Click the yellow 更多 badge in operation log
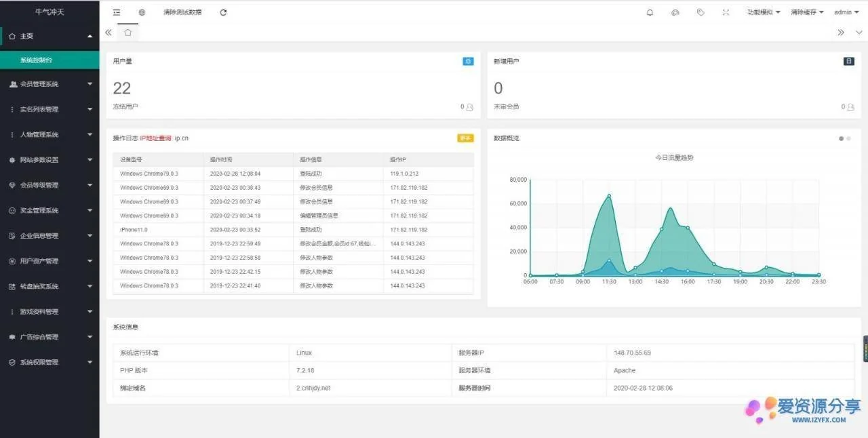The height and width of the screenshot is (438, 868). (465, 138)
